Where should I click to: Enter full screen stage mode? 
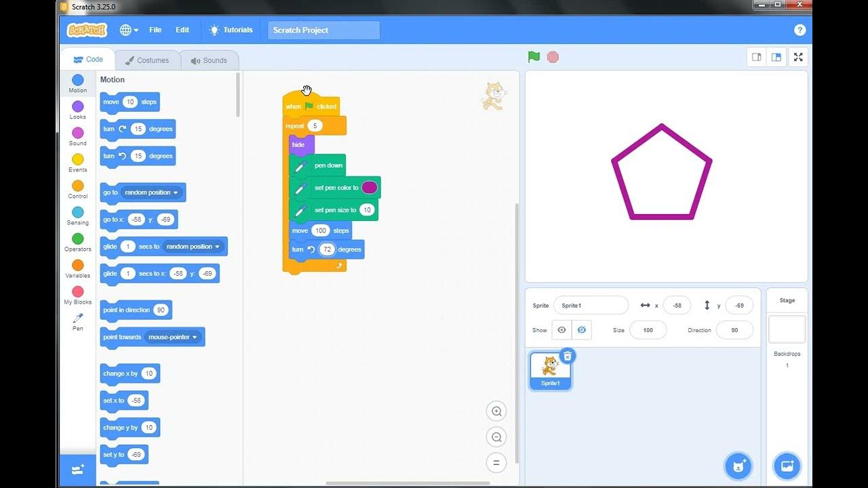(798, 57)
